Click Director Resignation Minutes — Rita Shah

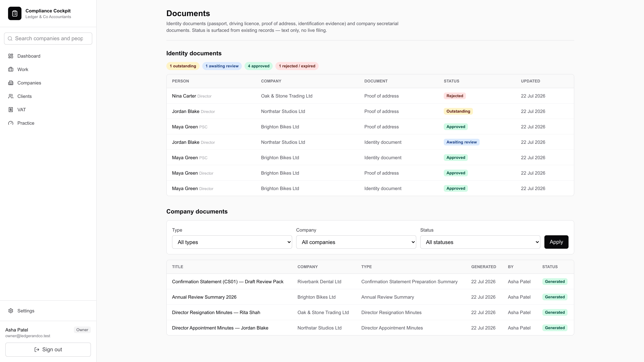point(216,313)
